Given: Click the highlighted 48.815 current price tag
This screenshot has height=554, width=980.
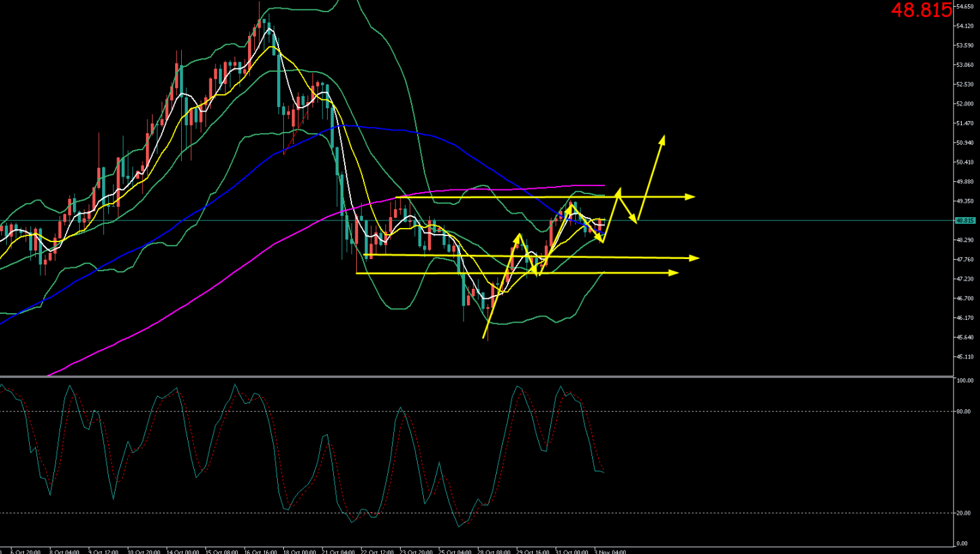Looking at the screenshot, I should pyautogui.click(x=964, y=221).
